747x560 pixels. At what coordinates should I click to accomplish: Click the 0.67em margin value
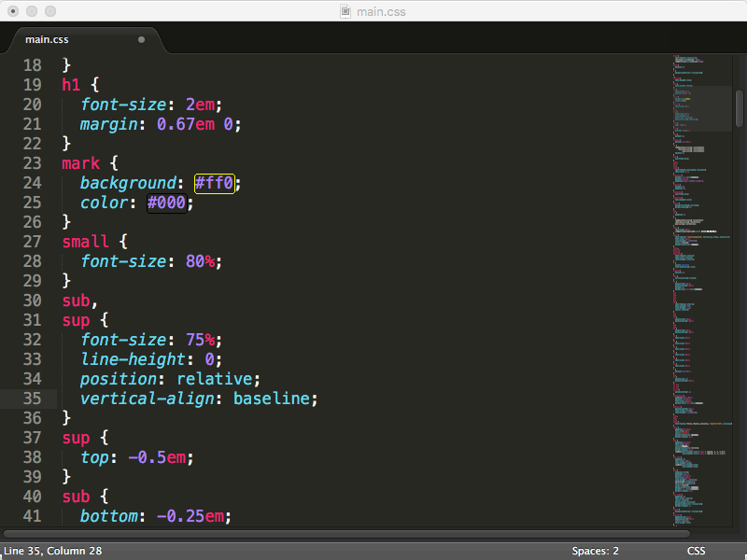(185, 124)
